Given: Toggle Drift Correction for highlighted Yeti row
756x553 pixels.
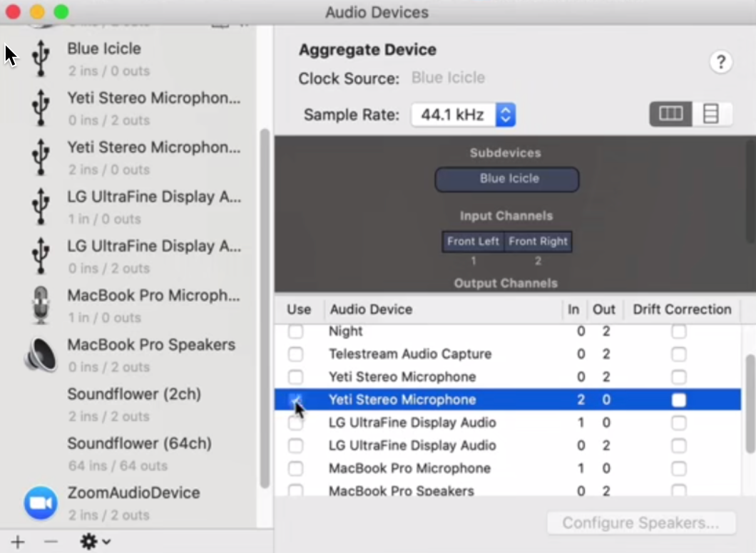Looking at the screenshot, I should tap(679, 400).
